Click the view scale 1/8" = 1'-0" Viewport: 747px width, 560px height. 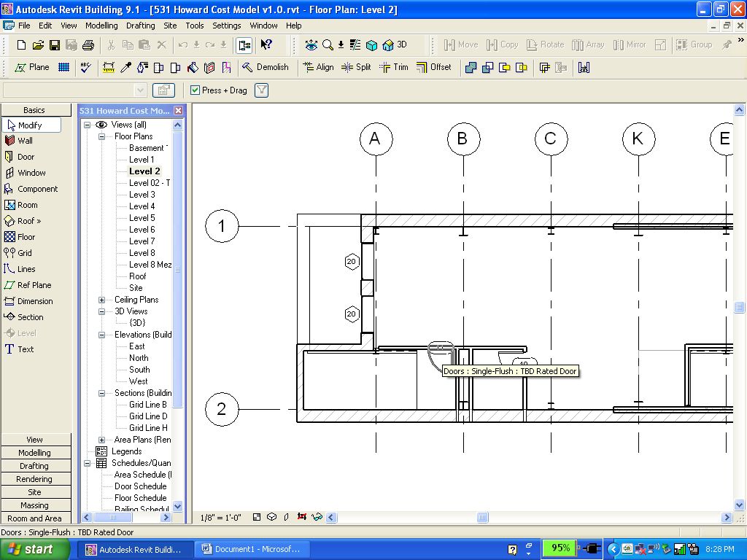click(220, 518)
